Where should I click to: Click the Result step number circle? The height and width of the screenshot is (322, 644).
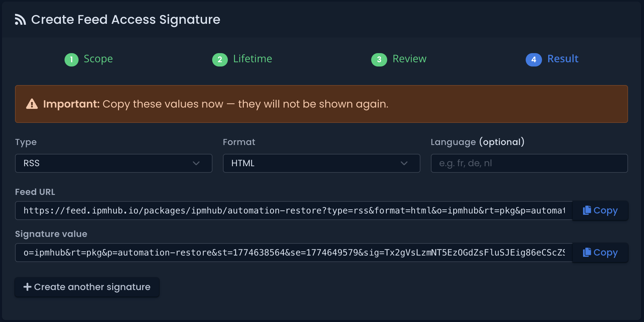[534, 60]
